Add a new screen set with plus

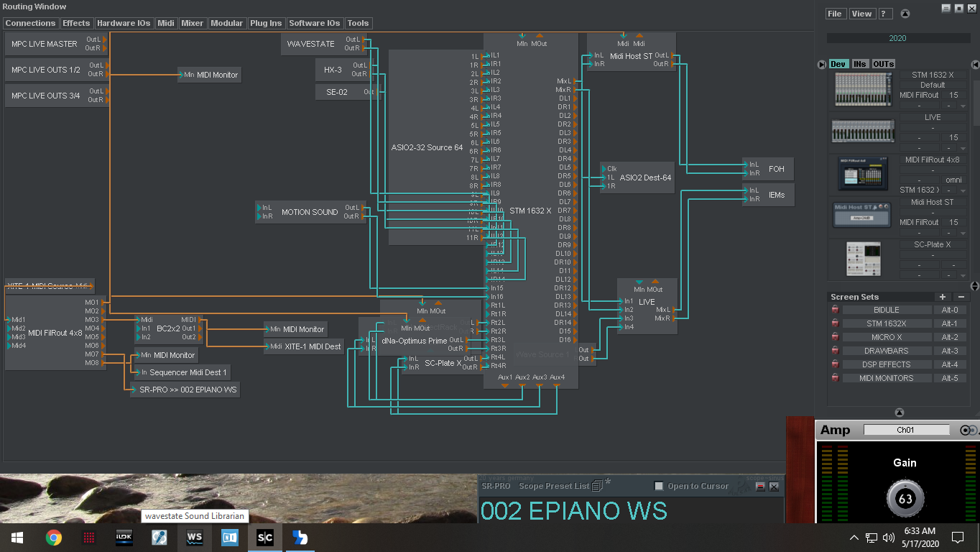[x=942, y=297]
